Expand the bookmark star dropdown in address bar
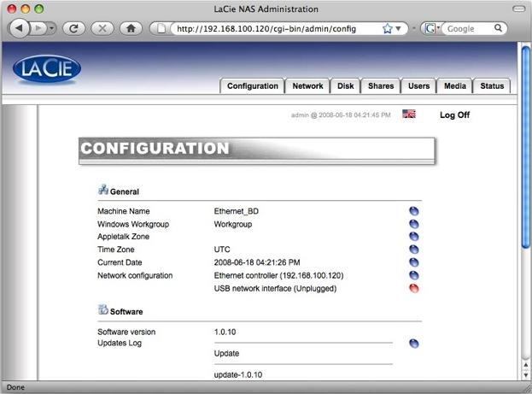The width and height of the screenshot is (532, 394). click(399, 28)
